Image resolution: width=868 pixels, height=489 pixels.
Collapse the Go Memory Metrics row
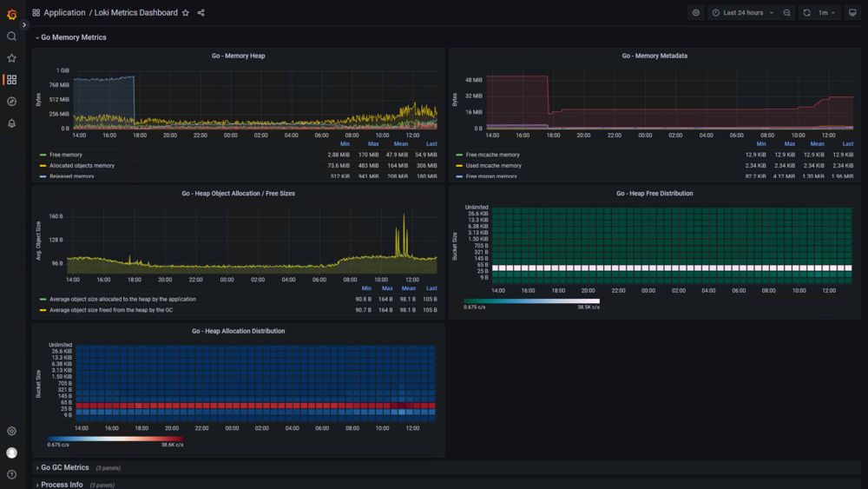[71, 37]
